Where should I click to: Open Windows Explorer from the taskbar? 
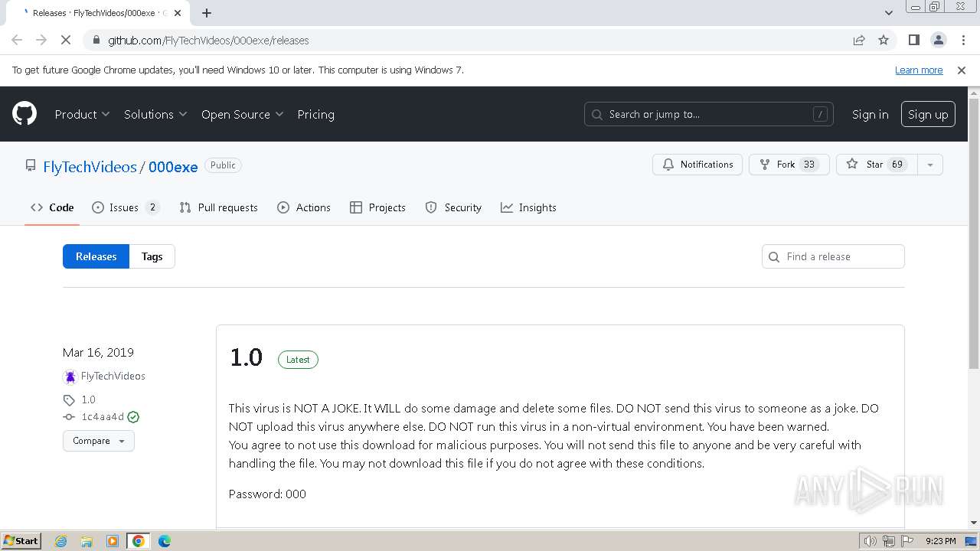pos(87,541)
